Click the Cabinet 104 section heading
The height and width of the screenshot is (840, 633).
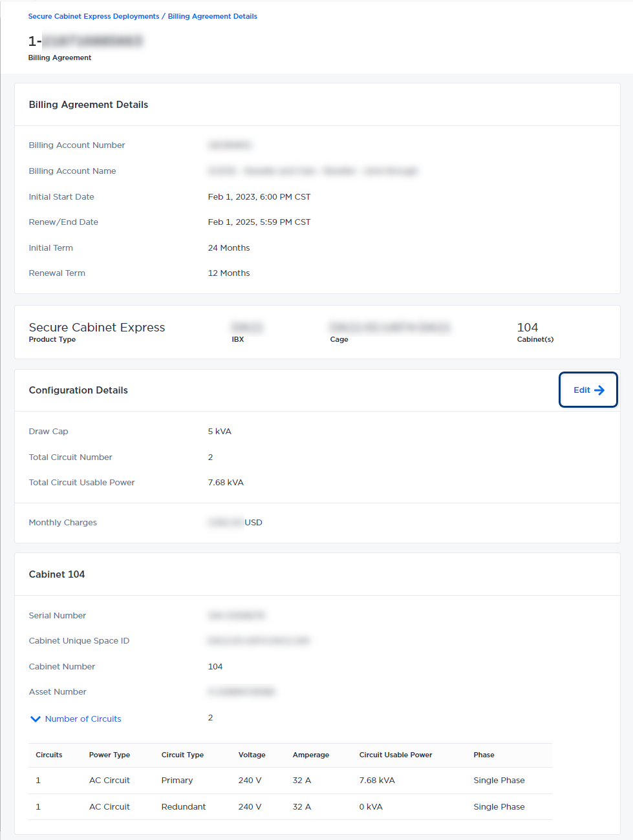coord(57,574)
